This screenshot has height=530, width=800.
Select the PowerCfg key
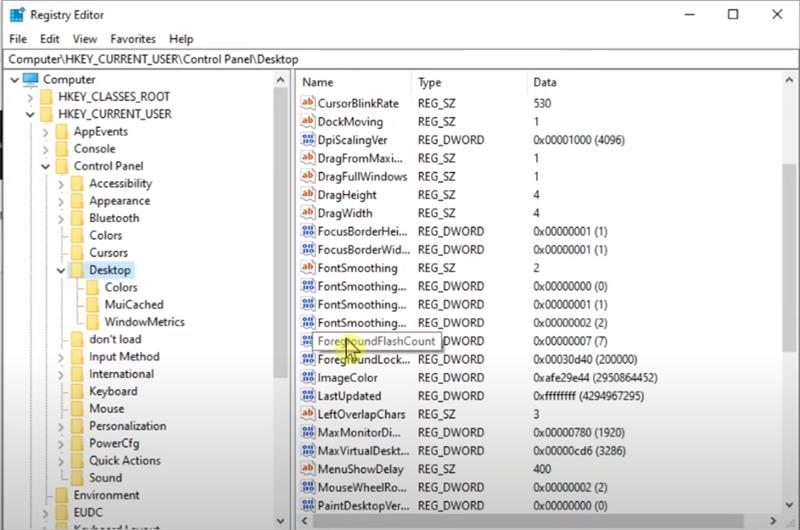114,443
